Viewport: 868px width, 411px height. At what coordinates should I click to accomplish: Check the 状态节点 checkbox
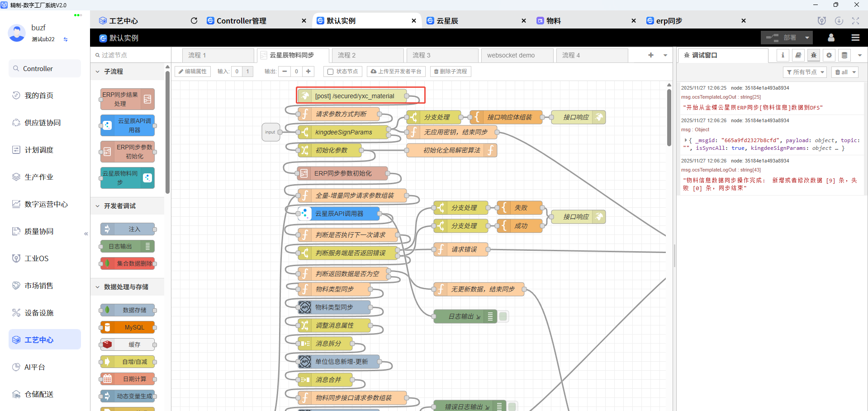pos(330,71)
